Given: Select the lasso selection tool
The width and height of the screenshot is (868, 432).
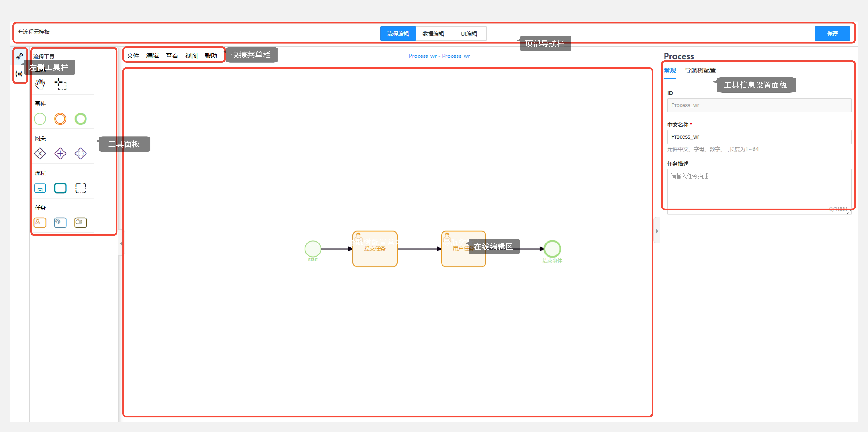Looking at the screenshot, I should click(x=60, y=84).
